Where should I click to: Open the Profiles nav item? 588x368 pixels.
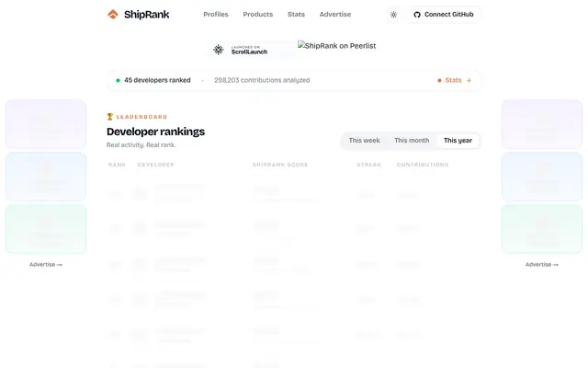[x=216, y=15]
